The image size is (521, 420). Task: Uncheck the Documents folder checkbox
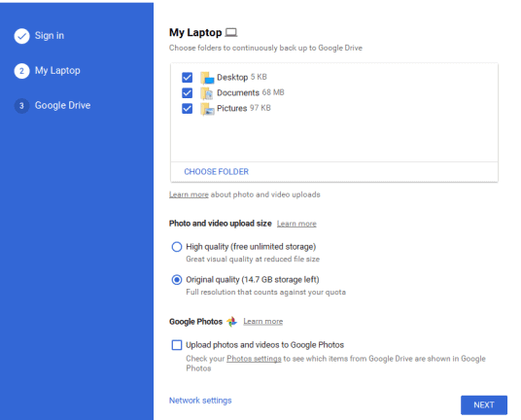point(187,93)
